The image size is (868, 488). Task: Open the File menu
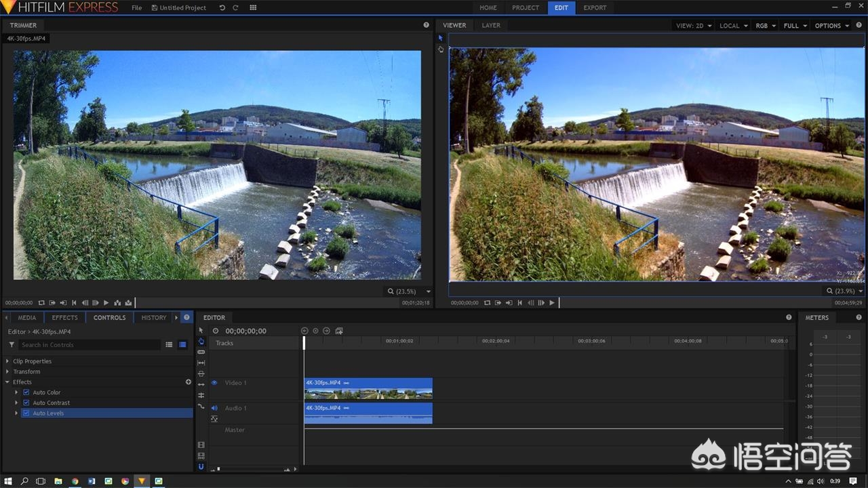137,7
